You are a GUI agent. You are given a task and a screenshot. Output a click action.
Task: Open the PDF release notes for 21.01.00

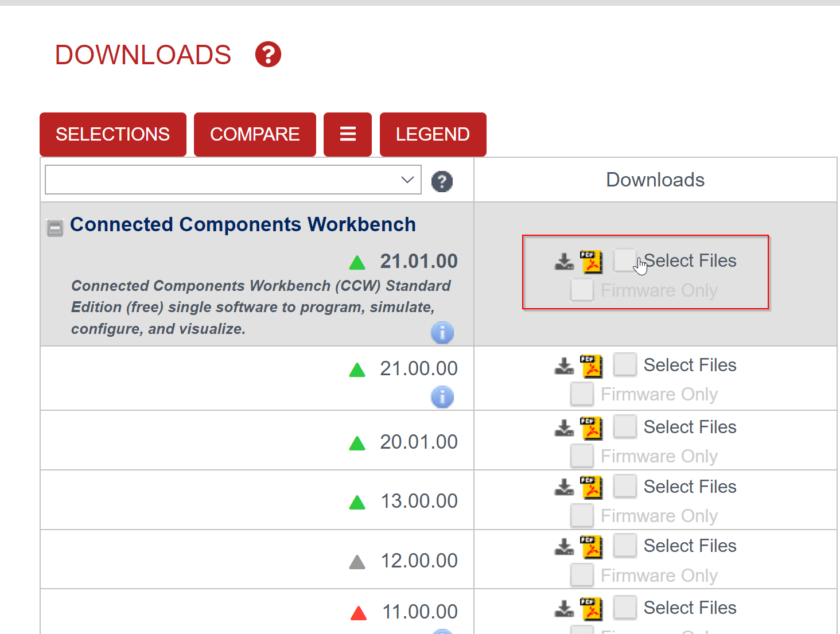pyautogui.click(x=591, y=262)
